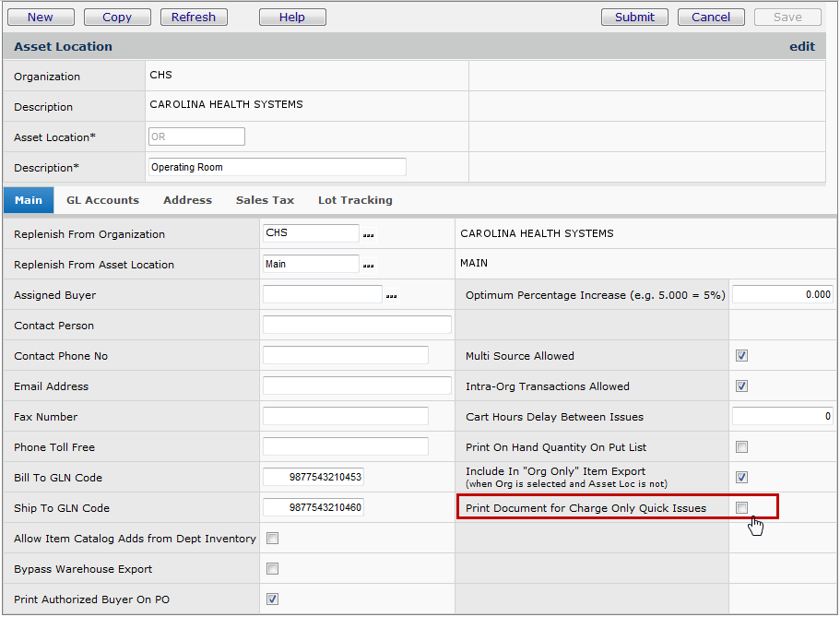840x617 pixels.
Task: Go to the Sales Tax tab
Action: 265,200
